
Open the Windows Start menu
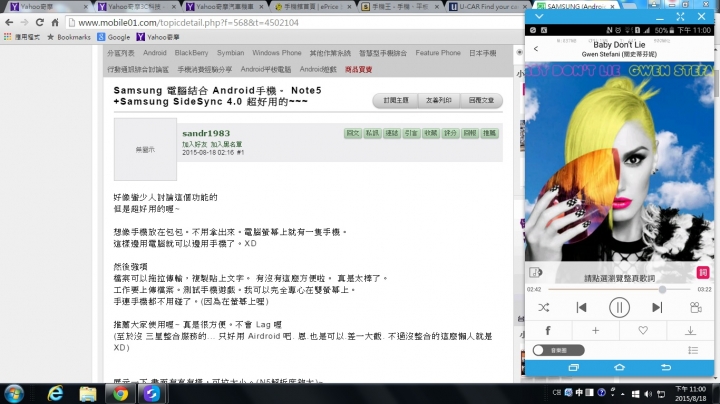(13, 394)
